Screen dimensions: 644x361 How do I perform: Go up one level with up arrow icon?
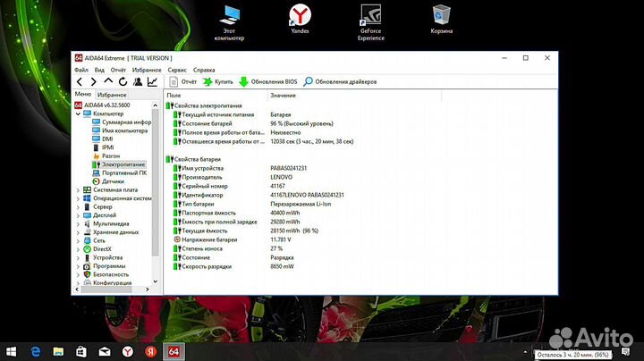pyautogui.click(x=108, y=81)
